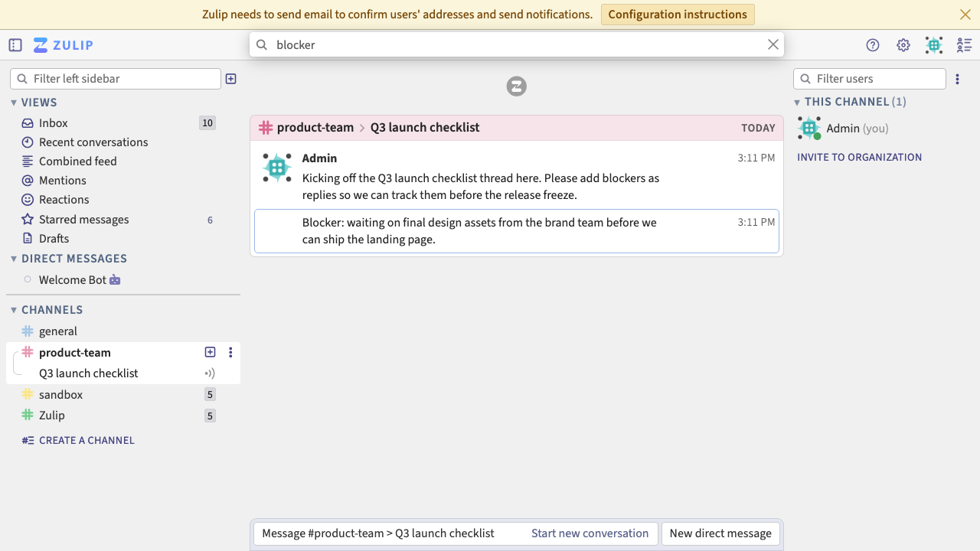980x551 pixels.
Task: Open the Mentions view
Action: click(63, 181)
